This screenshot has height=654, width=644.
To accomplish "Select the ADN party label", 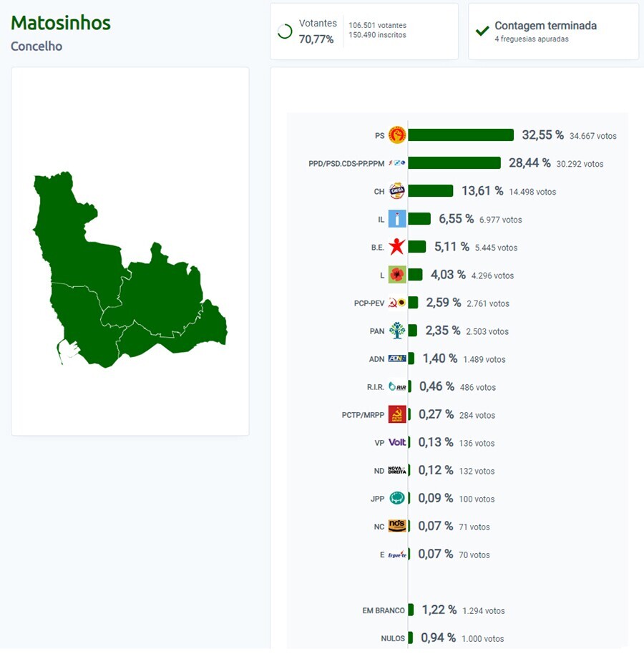I will click(376, 358).
